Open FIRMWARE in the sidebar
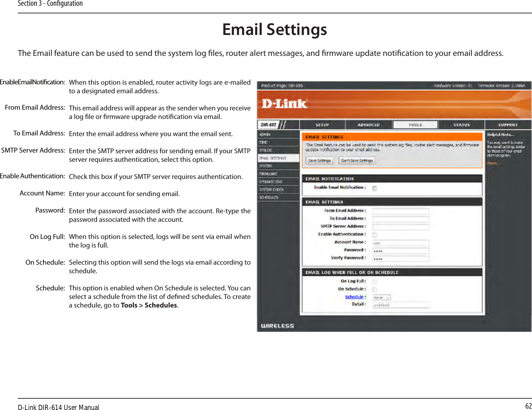Viewport: 532px width, 410px height. click(278, 174)
